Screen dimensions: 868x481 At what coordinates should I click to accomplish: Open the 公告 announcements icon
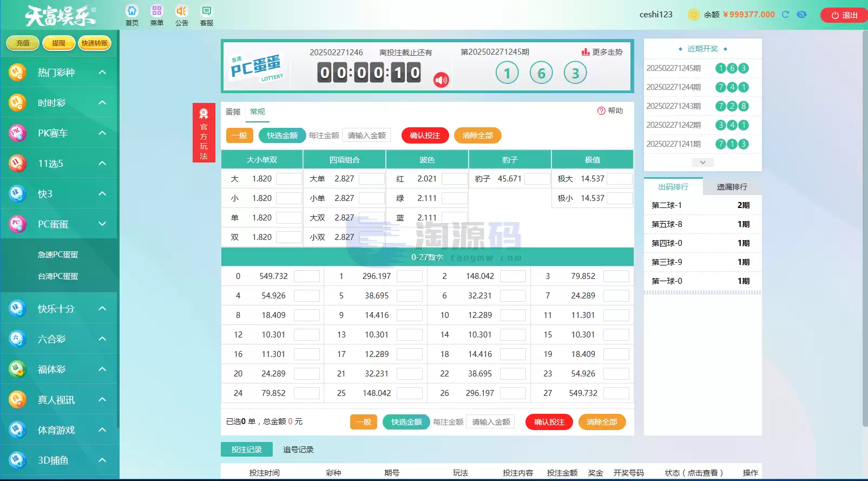(181, 11)
